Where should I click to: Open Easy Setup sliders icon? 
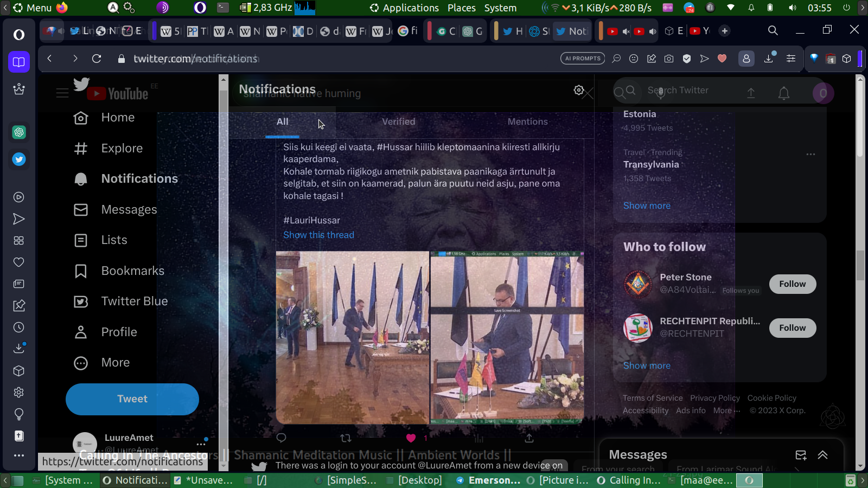pos(791,59)
